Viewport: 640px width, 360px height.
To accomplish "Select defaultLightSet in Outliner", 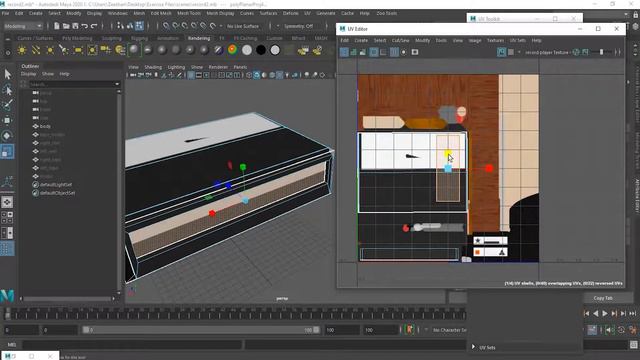I will click(x=56, y=184).
